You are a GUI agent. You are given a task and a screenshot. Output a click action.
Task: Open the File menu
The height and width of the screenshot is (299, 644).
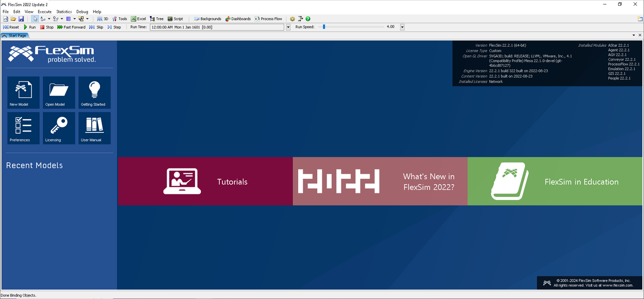click(x=6, y=12)
